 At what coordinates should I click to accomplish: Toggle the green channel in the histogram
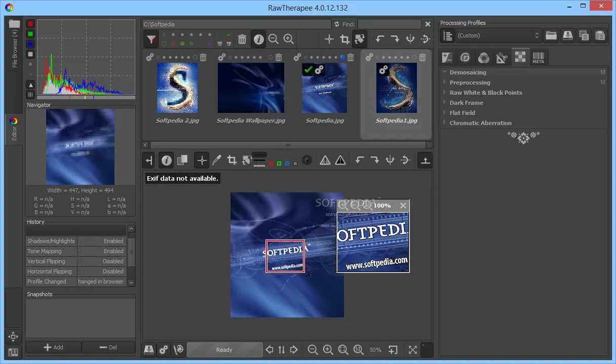(x=30, y=34)
